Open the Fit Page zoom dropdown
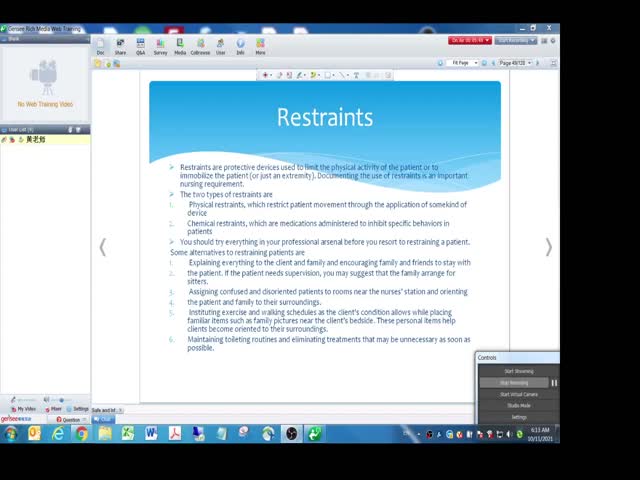The image size is (640, 480). pos(463,63)
